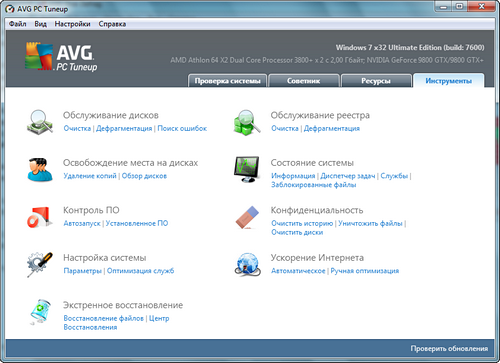Click the Очистить диски link

[297, 232]
